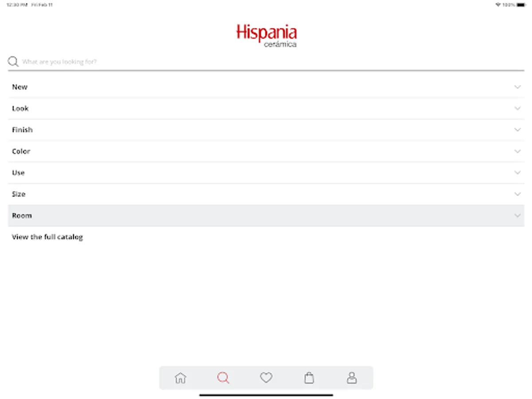Expand the Finish row chevron

coord(517,130)
